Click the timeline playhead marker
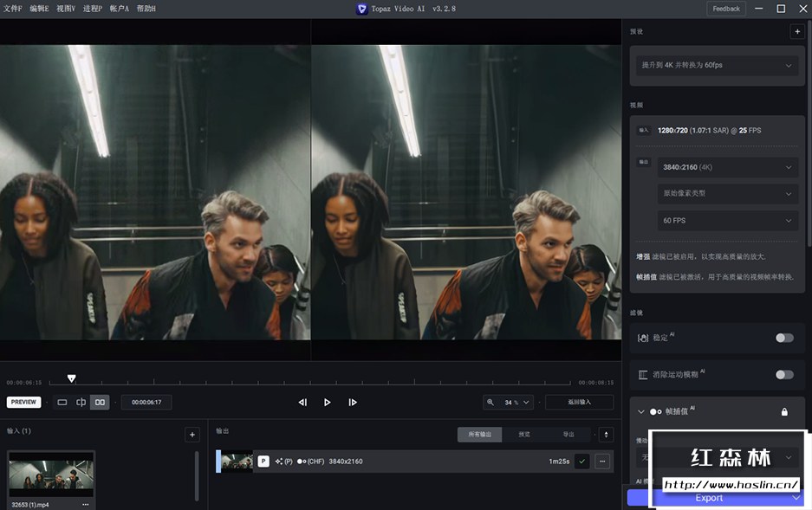This screenshot has height=510, width=812. 72,378
